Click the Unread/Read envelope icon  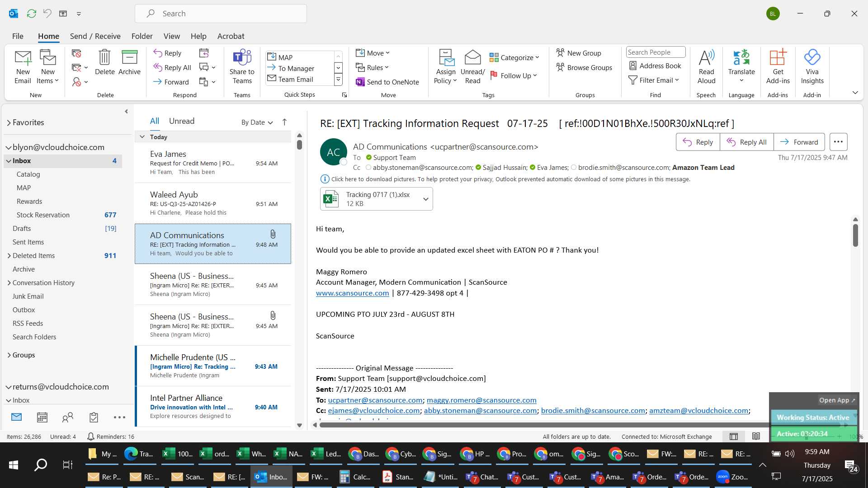[x=472, y=67]
